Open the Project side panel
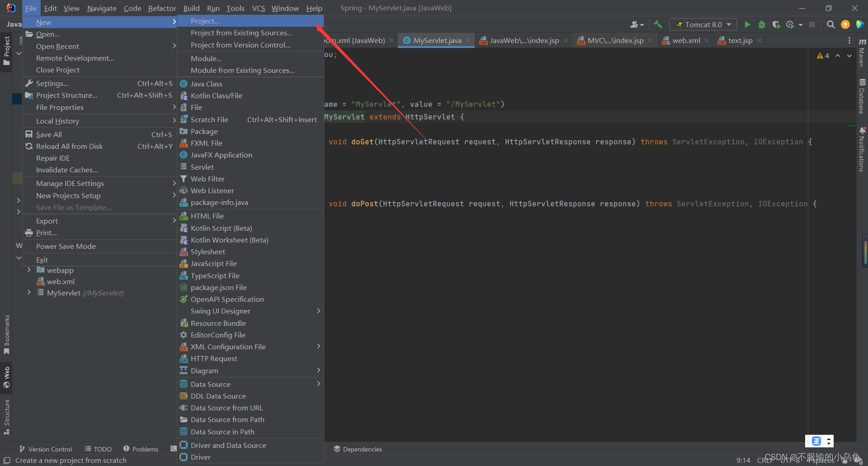Screen dimensions: 868x466 point(6,51)
